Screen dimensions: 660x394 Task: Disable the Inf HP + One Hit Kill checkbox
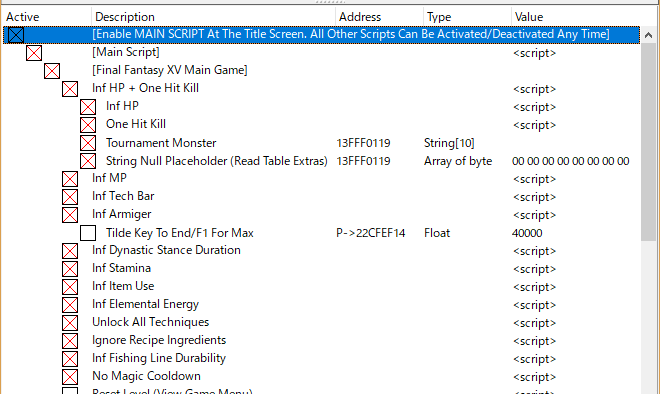(70, 89)
